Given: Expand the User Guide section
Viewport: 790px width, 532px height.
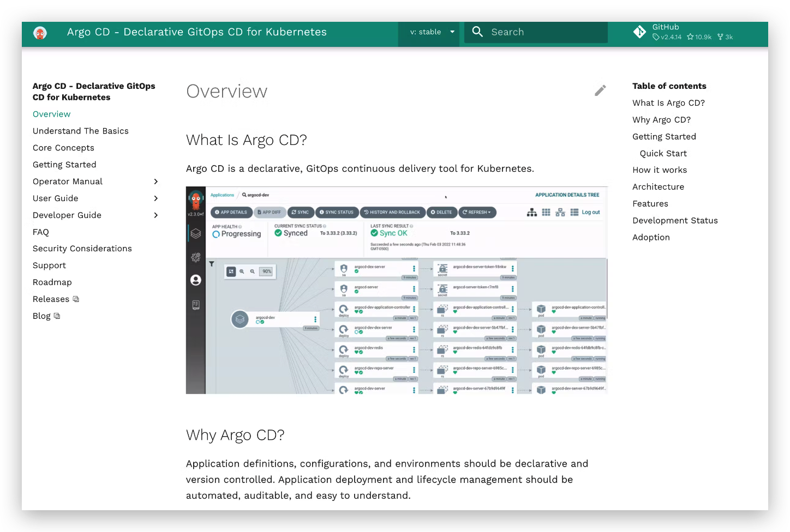Looking at the screenshot, I should point(156,198).
